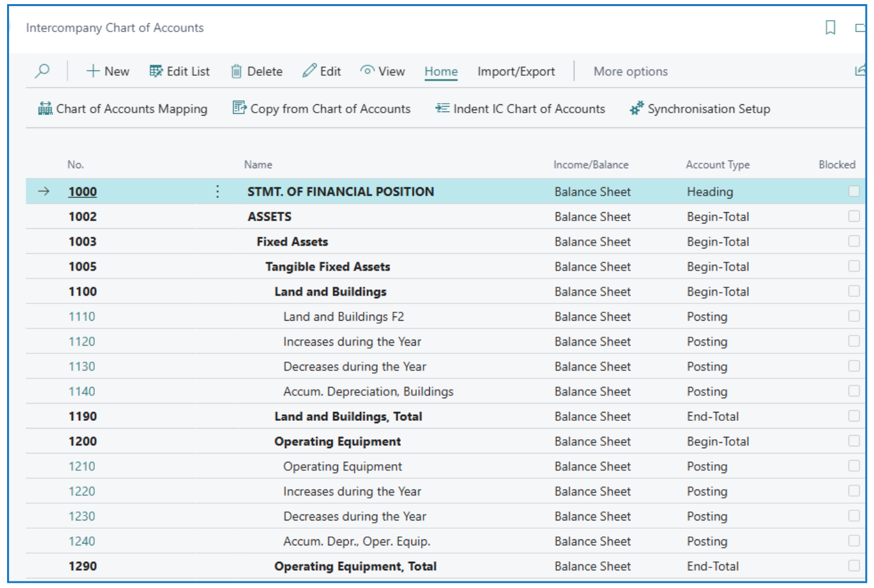Click the search magnifier icon
The height and width of the screenshot is (588, 874).
click(42, 71)
